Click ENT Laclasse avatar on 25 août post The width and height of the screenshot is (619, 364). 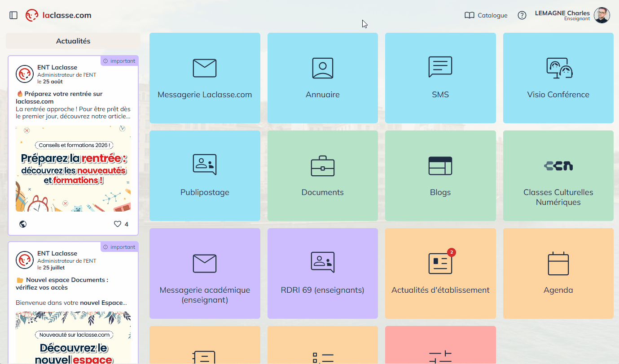point(25,74)
